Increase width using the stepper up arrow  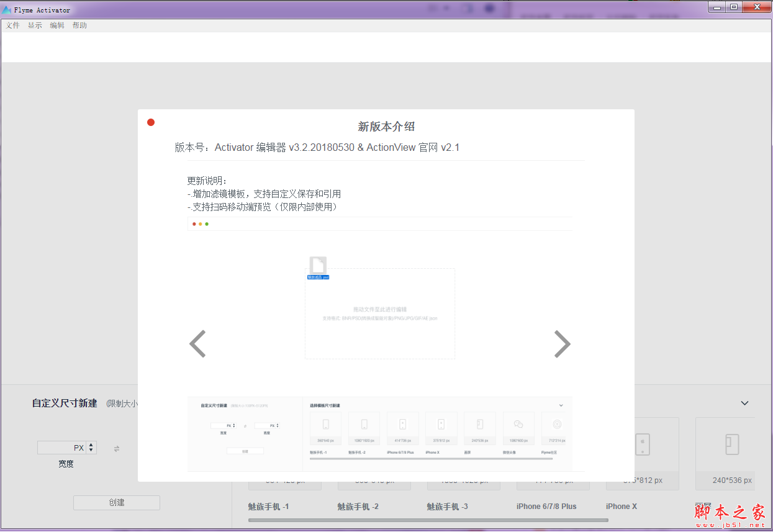pyautogui.click(x=91, y=444)
